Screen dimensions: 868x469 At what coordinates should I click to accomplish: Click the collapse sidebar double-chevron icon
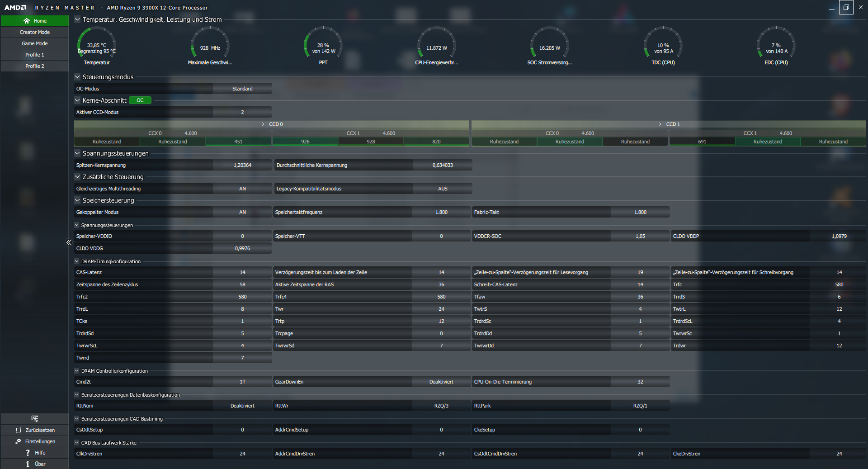coord(69,242)
